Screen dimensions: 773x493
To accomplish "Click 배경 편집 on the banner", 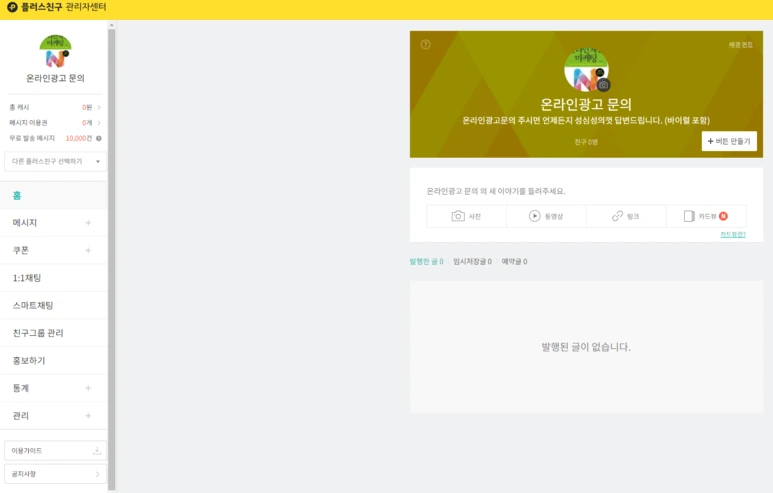I will (x=740, y=45).
